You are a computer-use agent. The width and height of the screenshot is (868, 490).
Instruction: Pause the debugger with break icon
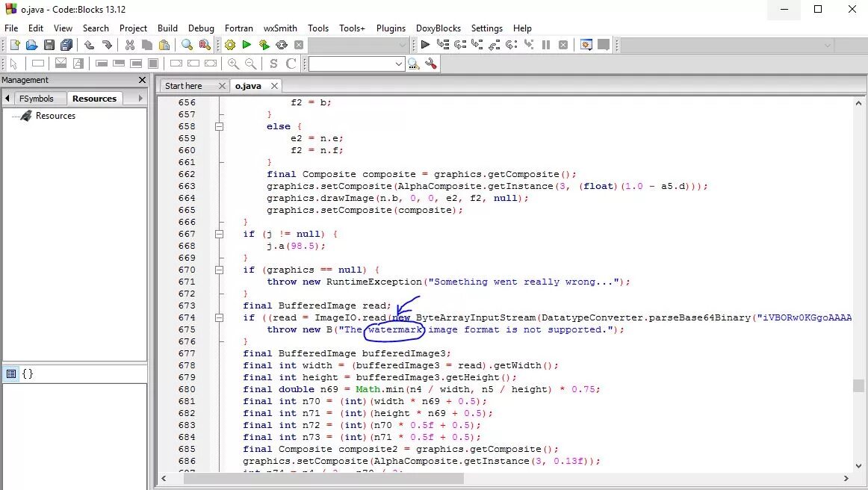[546, 45]
